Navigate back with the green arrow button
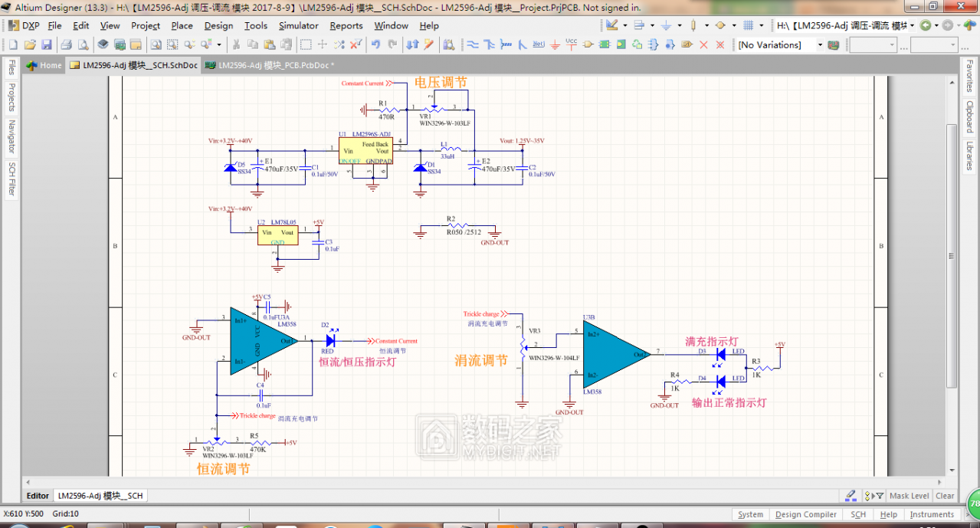 pyautogui.click(x=926, y=25)
